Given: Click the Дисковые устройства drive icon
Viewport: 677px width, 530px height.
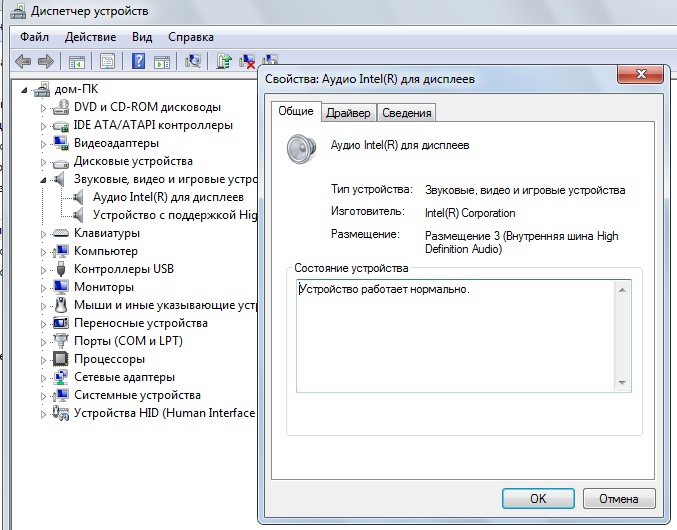Looking at the screenshot, I should tap(60, 163).
